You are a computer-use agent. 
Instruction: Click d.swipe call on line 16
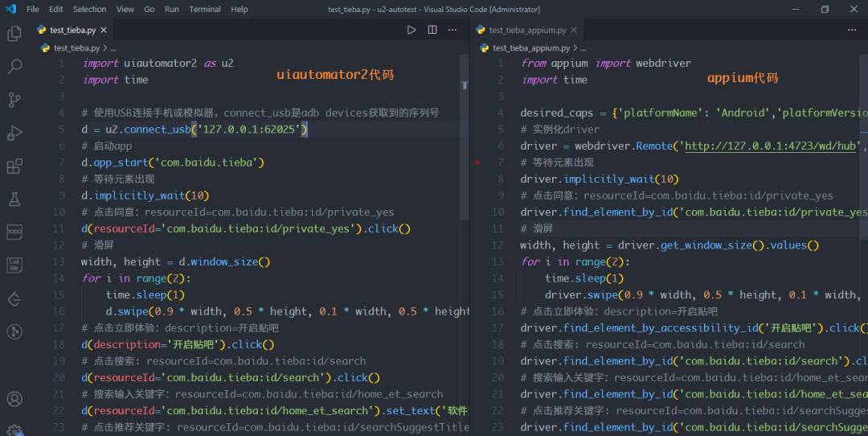point(127,312)
